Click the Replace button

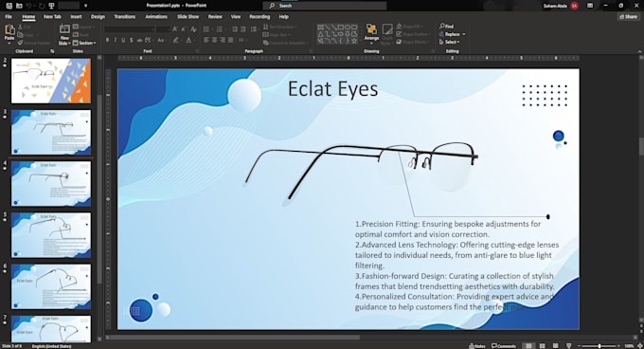coord(449,34)
